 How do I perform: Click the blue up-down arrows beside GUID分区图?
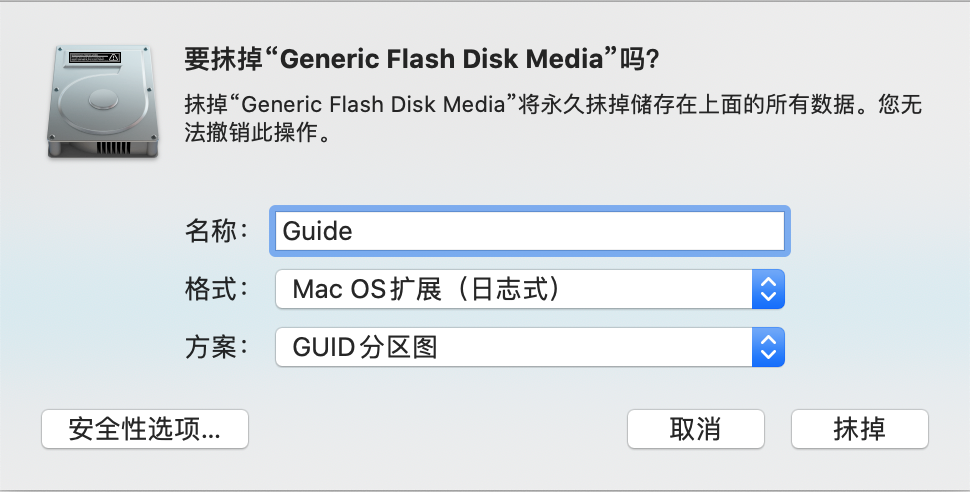pyautogui.click(x=768, y=347)
